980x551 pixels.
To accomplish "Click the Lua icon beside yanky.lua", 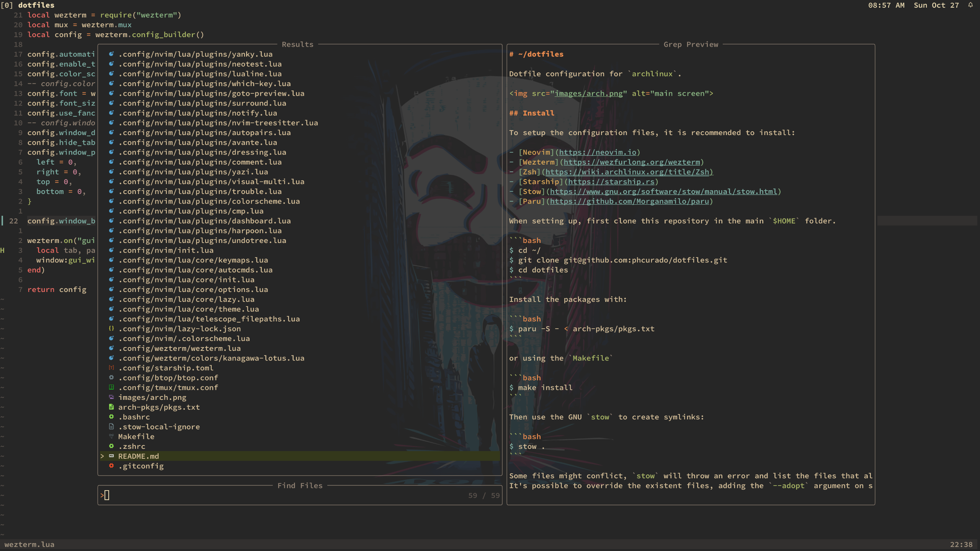I will pos(111,54).
